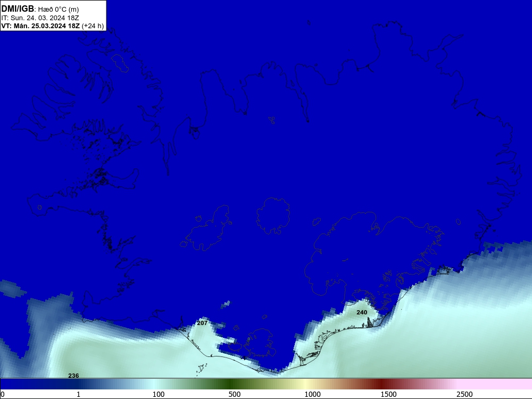The image size is (532, 399).
Task: Click the 0 tick label on the color scale
Action: pos(3,394)
